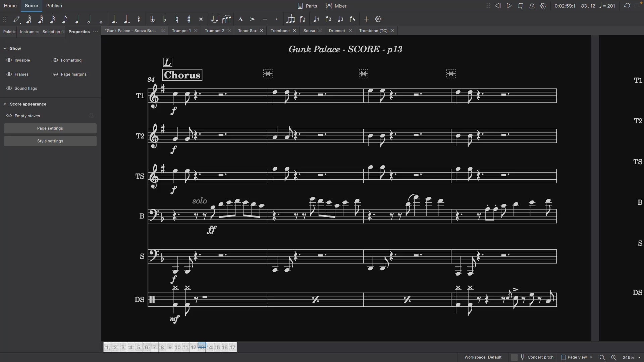The height and width of the screenshot is (362, 644).
Task: Jump to page 8 in navigator
Action: point(162,347)
